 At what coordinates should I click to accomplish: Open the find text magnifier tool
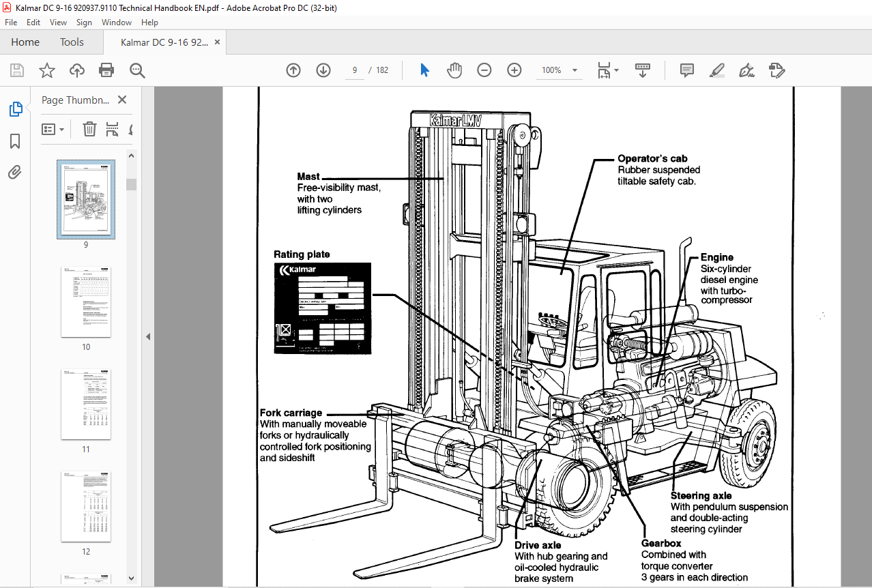coord(138,70)
